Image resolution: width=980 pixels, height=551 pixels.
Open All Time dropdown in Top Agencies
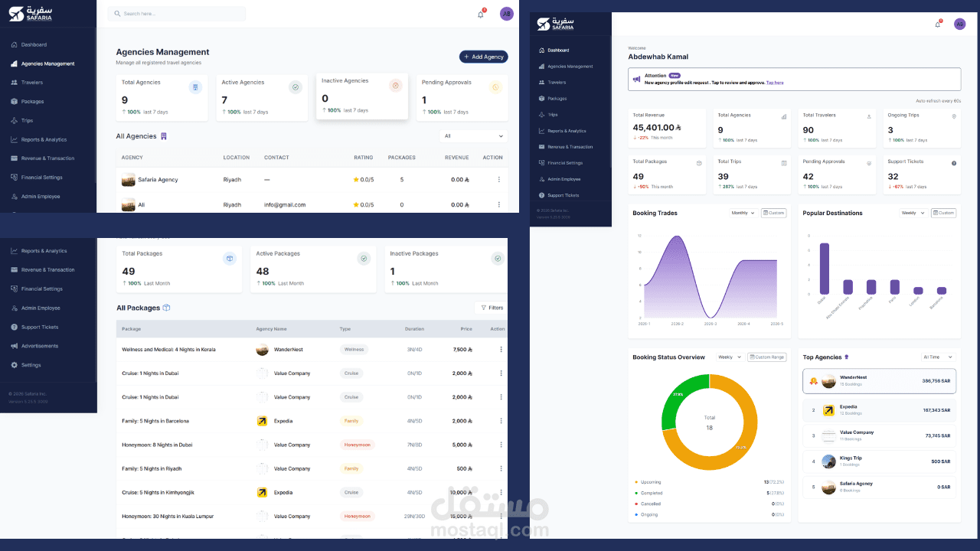[939, 357]
